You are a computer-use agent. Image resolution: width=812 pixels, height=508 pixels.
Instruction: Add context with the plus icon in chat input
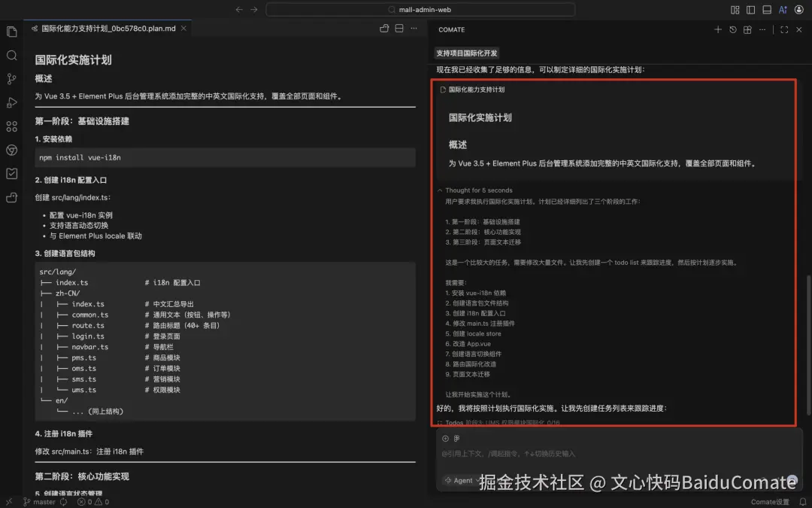pos(445,439)
